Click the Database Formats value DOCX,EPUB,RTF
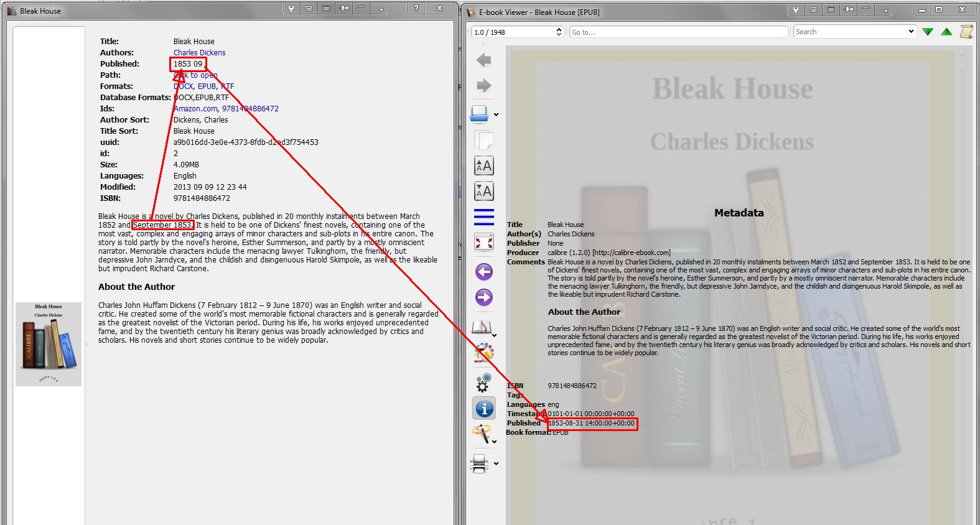The width and height of the screenshot is (980, 525). pos(201,98)
